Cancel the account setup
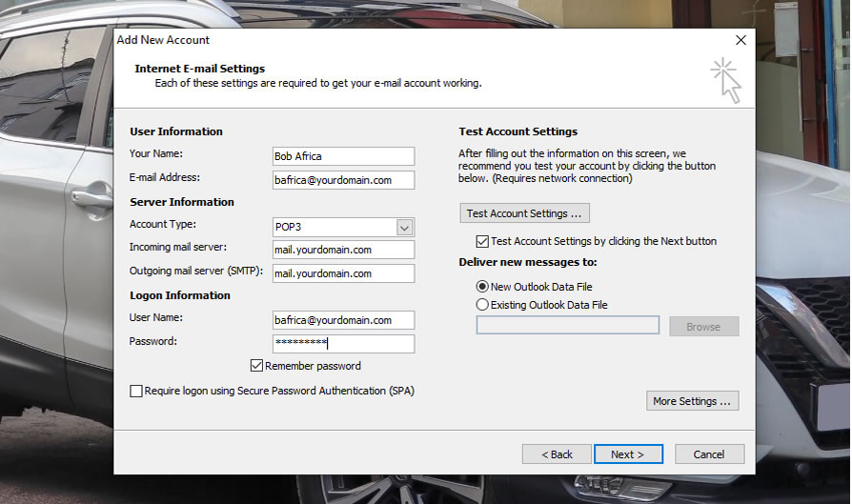The image size is (852, 504). click(x=709, y=454)
